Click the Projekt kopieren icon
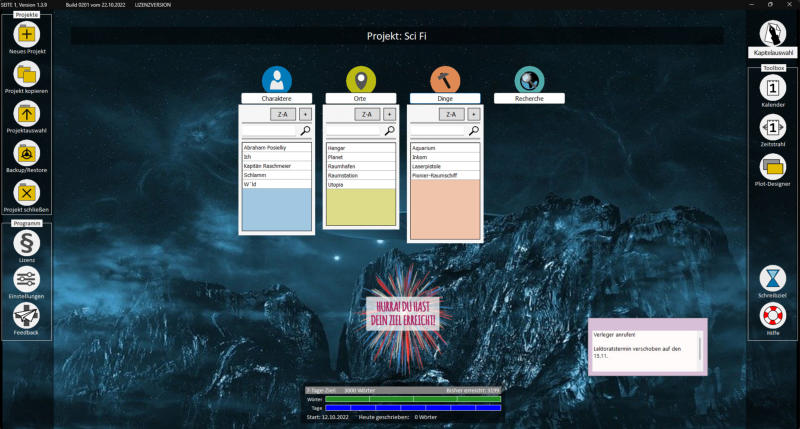This screenshot has width=800, height=429. (x=27, y=74)
